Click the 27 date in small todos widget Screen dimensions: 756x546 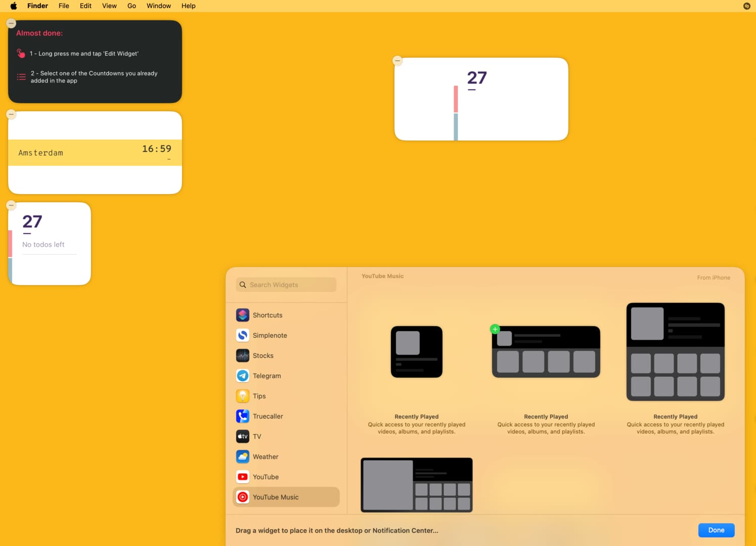click(x=32, y=221)
